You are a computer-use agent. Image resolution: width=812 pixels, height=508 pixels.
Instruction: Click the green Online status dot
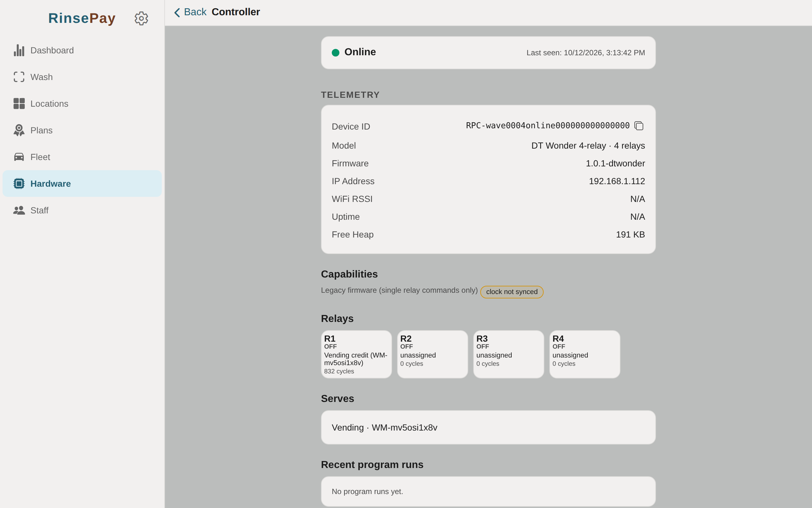click(336, 52)
